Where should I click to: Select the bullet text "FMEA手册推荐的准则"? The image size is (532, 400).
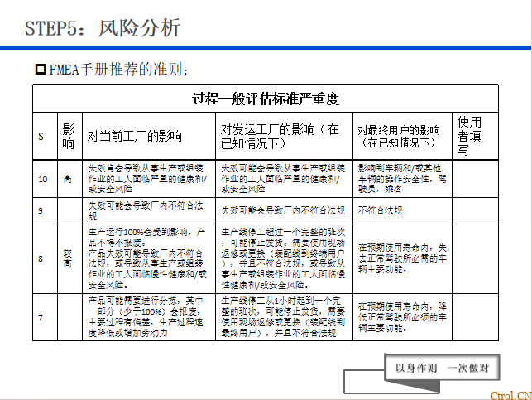coord(117,70)
